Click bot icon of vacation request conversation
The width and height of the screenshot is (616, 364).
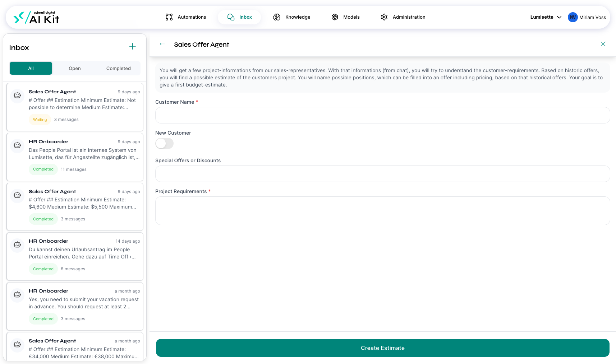tap(17, 294)
